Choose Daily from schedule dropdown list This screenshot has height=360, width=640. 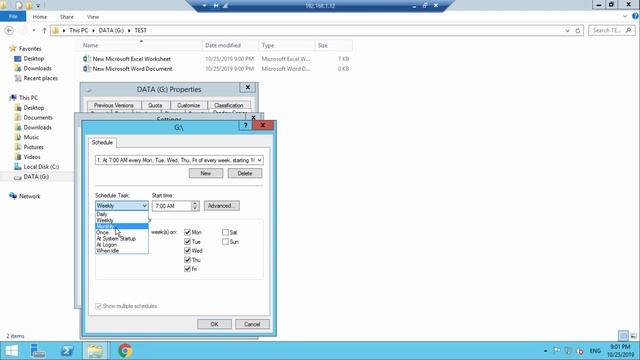(x=122, y=214)
